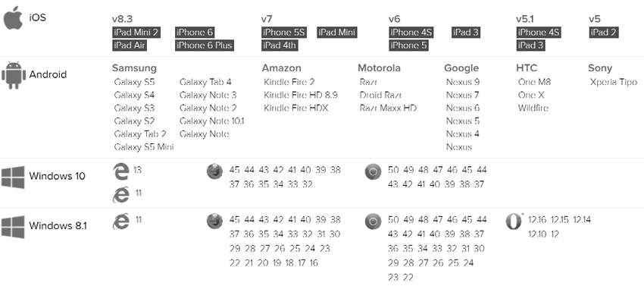Select iPad 2 under iOS v5
The image size is (644, 286).
point(603,32)
